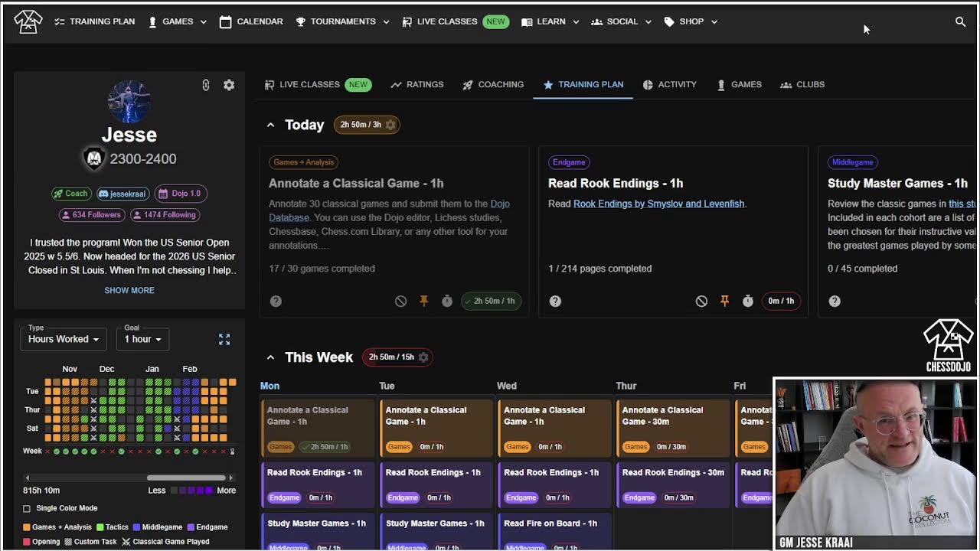Viewport: 980px width, 551px height.
Task: Click the "17 / 30 games completed" text
Action: point(322,269)
